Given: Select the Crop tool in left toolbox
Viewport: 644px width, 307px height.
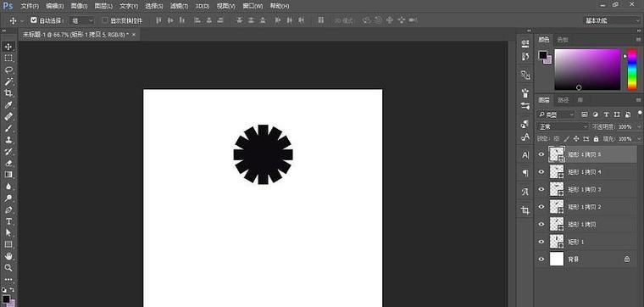Looking at the screenshot, I should click(8, 93).
